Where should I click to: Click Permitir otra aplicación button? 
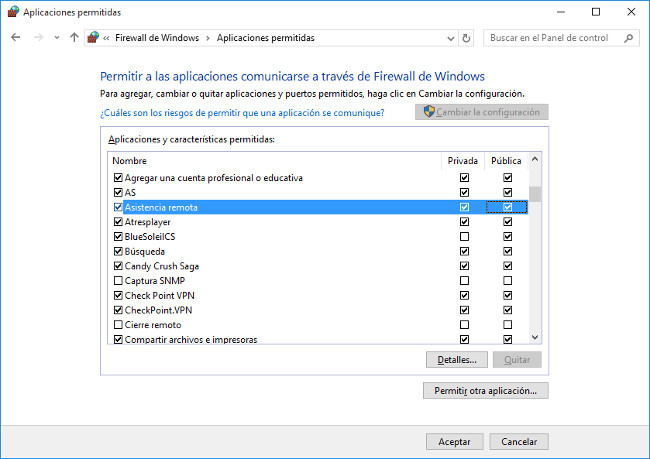[x=485, y=391]
